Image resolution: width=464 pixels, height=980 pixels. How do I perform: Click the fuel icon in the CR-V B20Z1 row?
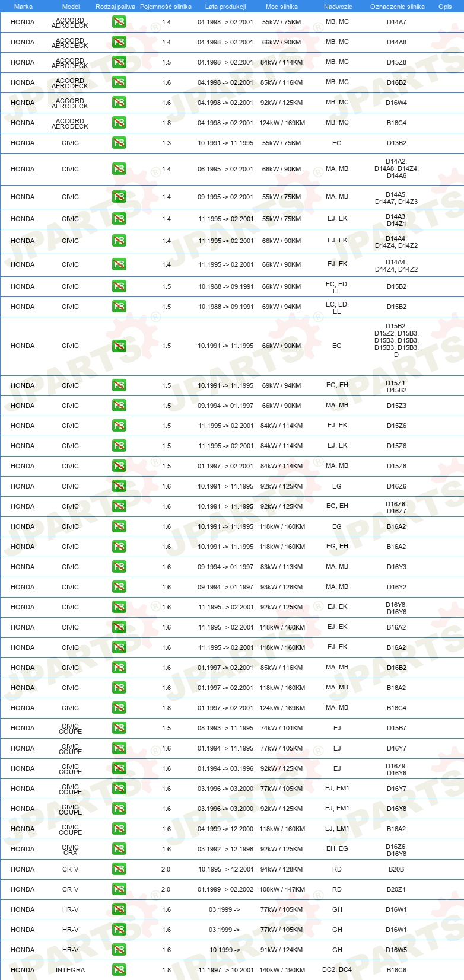tap(119, 889)
